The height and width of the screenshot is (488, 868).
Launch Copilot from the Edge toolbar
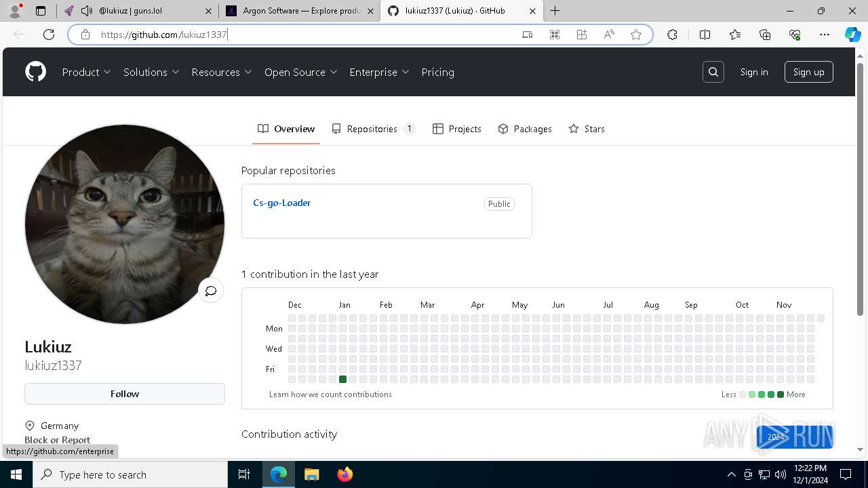(x=852, y=35)
